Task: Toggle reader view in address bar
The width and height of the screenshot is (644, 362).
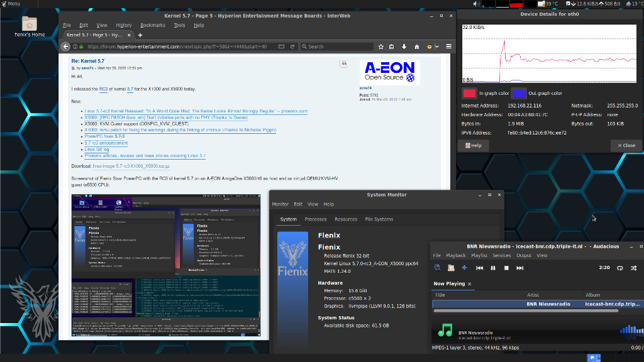Action: coord(281,47)
